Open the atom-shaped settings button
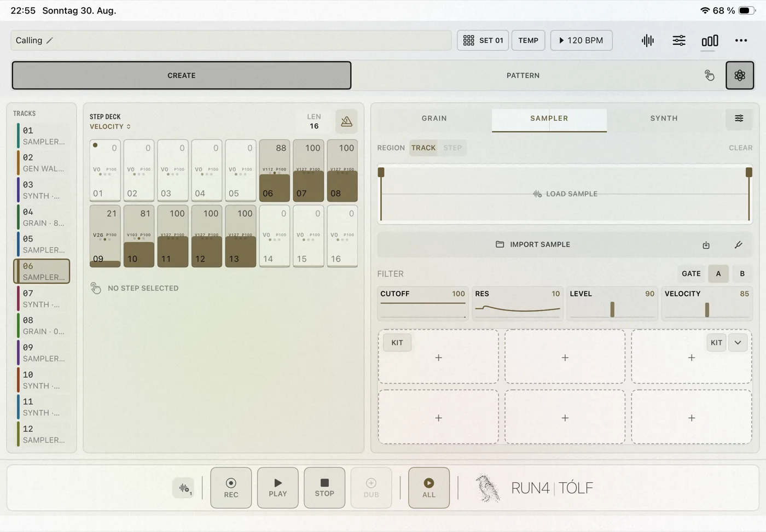The image size is (766, 532). 740,75
